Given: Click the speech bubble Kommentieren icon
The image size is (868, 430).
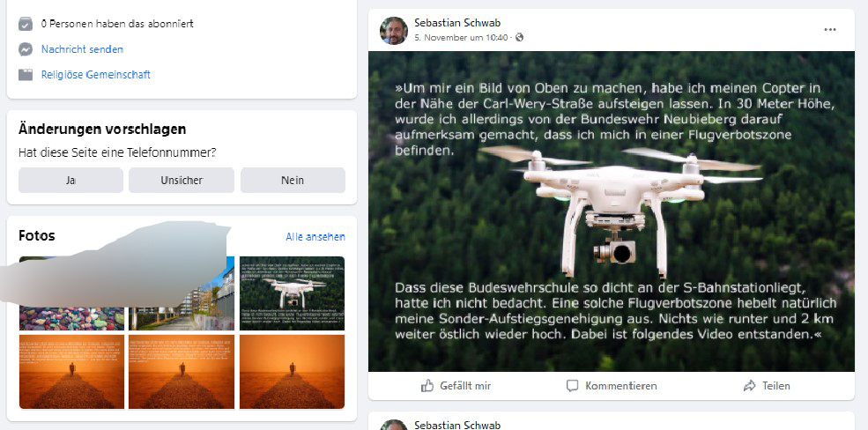Looking at the screenshot, I should [573, 386].
